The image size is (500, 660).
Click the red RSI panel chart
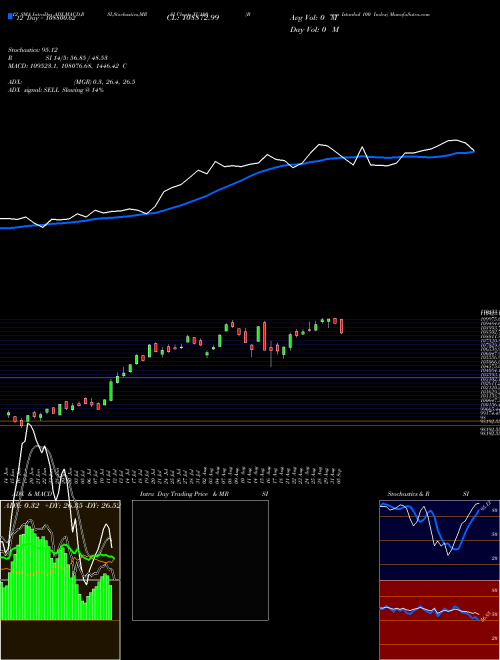439,620
